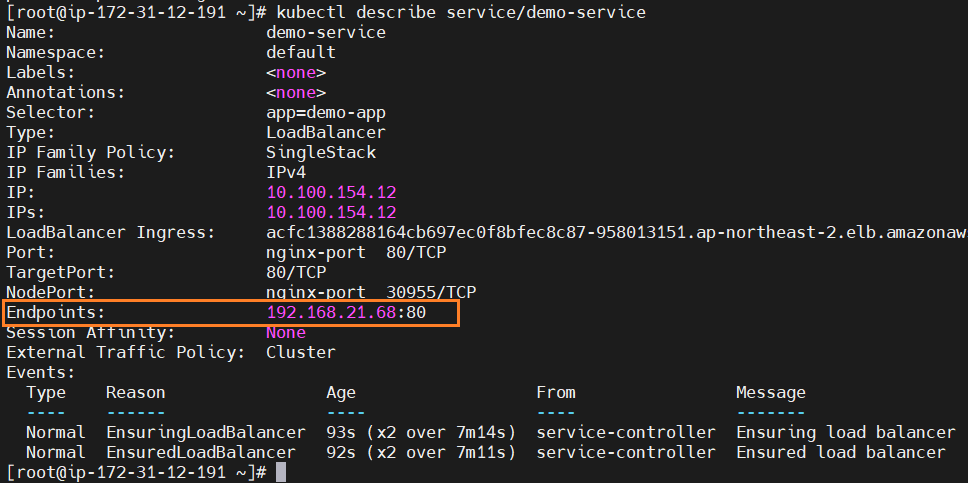The height and width of the screenshot is (483, 968).
Task: Click the EnsuringLoadBalancer event reason
Action: click(206, 432)
